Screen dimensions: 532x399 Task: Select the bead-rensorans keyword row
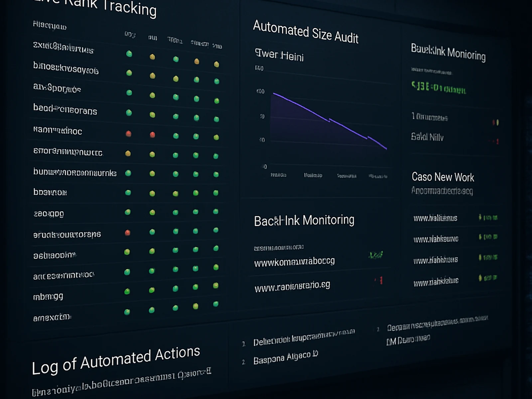pyautogui.click(x=65, y=109)
